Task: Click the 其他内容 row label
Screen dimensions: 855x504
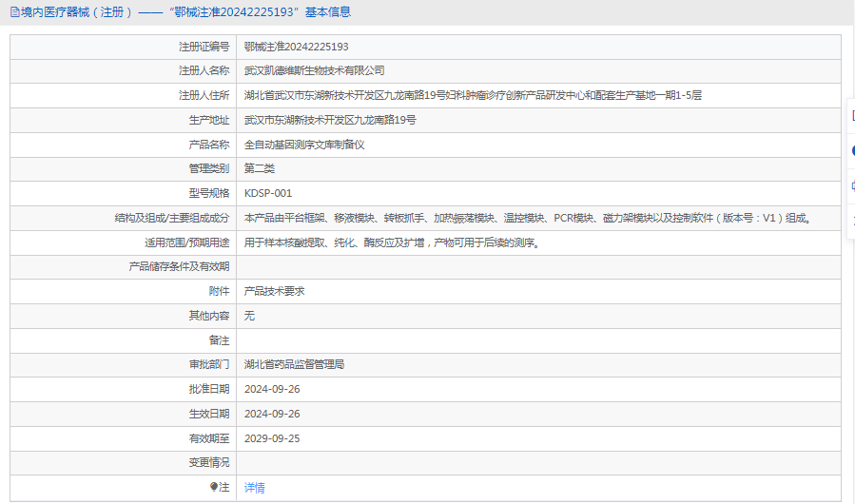Action: point(209,316)
